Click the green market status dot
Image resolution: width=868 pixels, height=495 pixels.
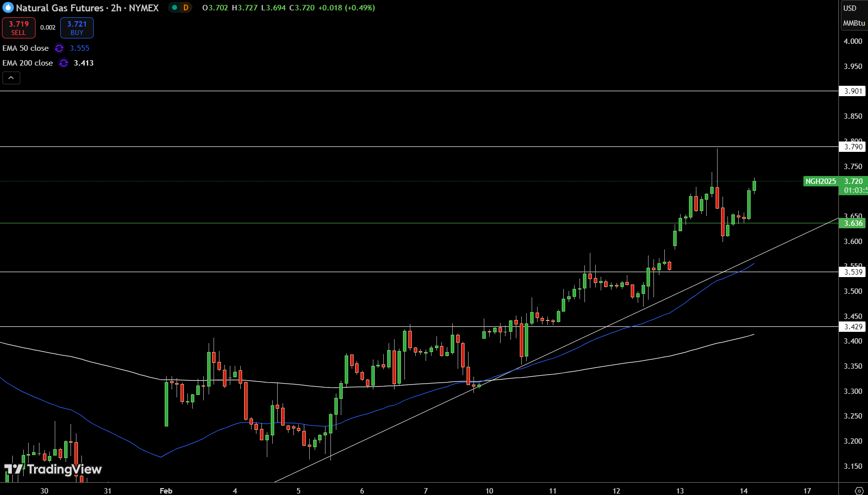tap(175, 8)
